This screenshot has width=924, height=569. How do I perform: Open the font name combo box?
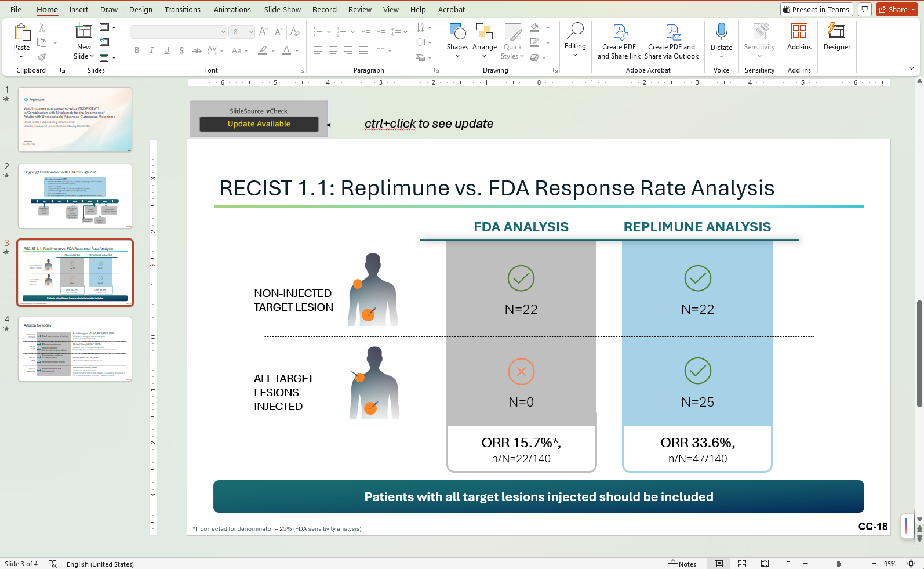point(179,32)
